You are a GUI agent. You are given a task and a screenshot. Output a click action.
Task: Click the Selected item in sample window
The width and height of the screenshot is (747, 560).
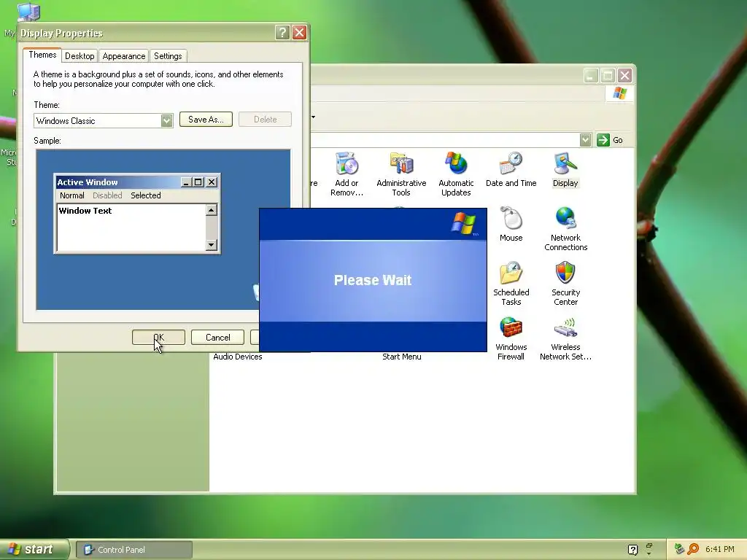146,195
